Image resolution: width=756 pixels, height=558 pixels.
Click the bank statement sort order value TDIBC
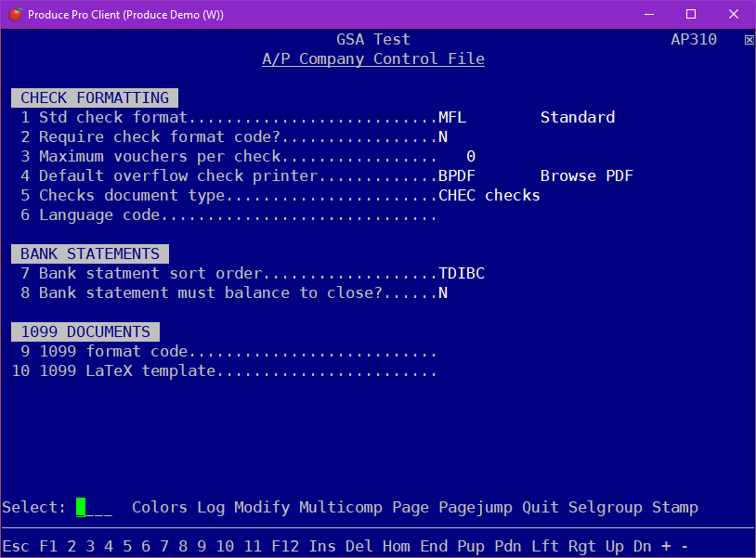coord(462,273)
